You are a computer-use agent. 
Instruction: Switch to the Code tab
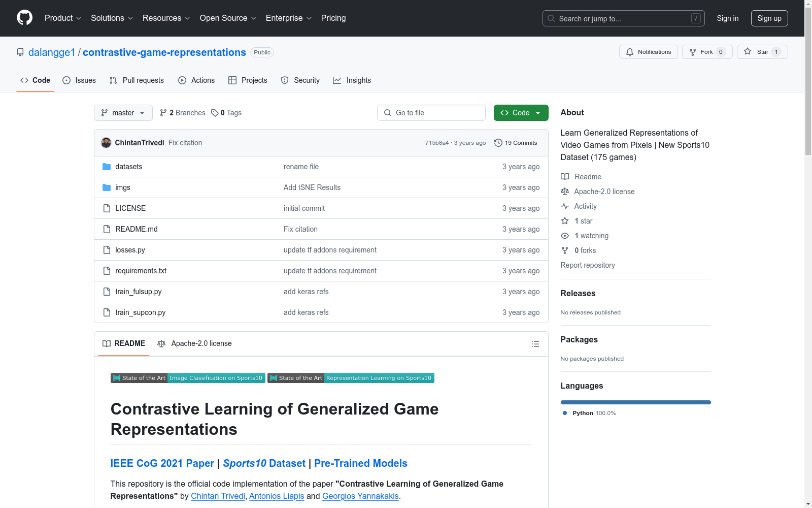[36, 80]
